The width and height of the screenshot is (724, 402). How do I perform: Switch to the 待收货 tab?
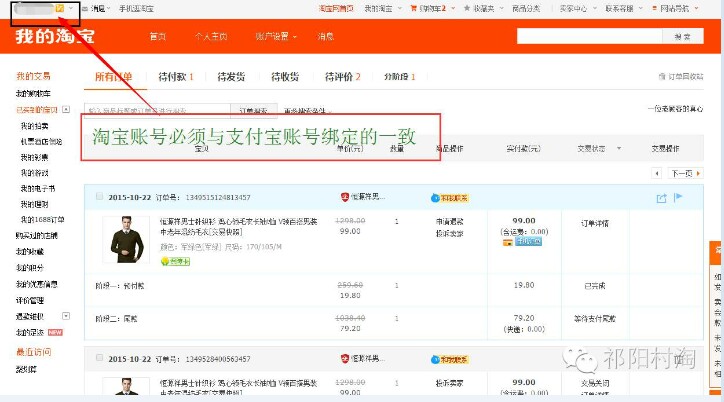point(285,77)
